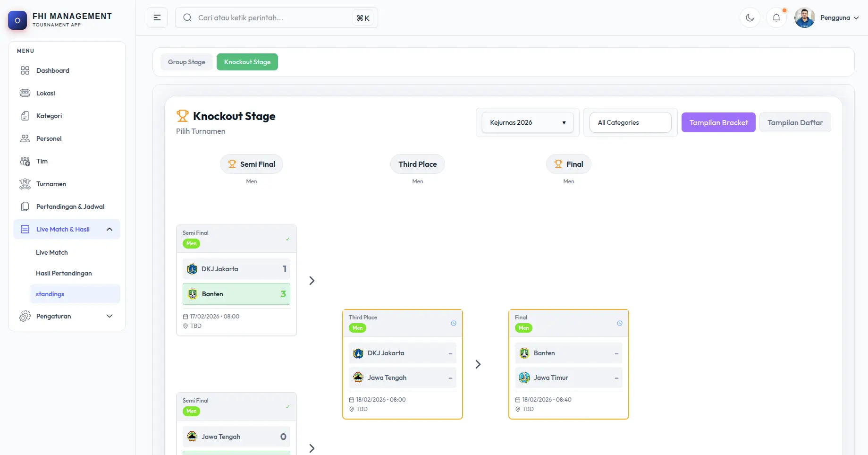Expand the Pengaturan menu chevron
This screenshot has height=455, width=868.
(x=110, y=316)
